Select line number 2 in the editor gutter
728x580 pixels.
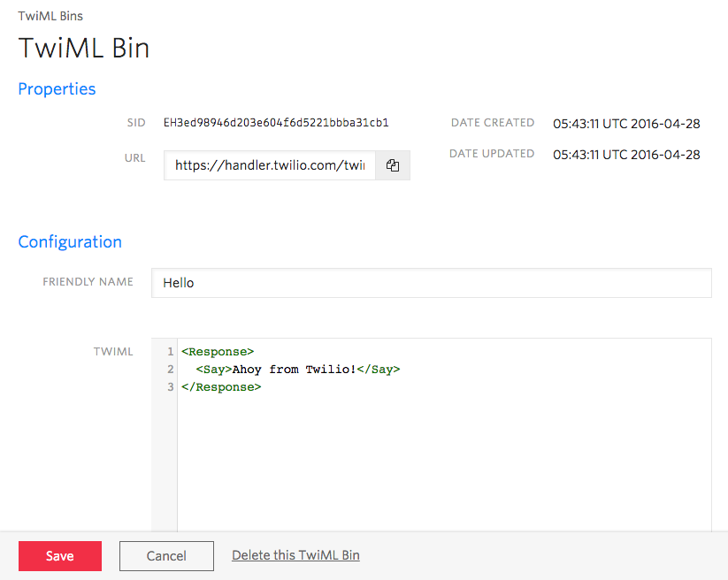click(x=170, y=370)
